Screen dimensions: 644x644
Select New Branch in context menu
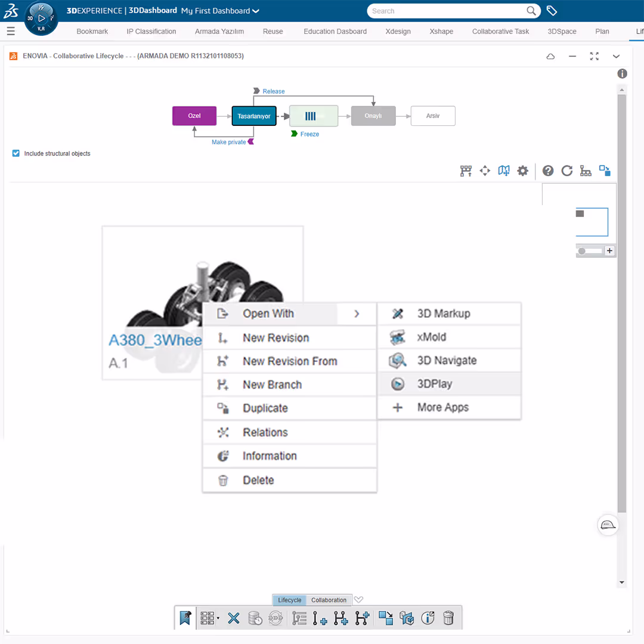290,385
